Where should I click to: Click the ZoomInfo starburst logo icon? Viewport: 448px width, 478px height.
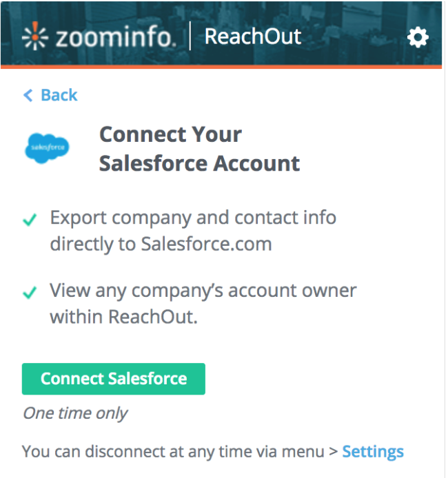(x=35, y=37)
